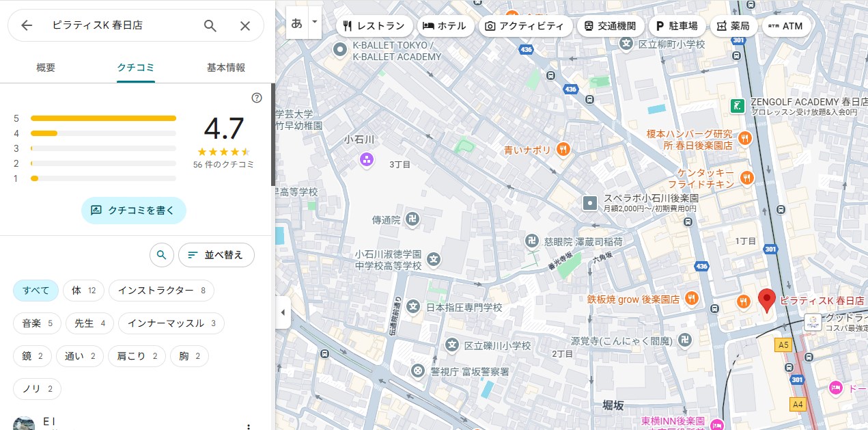Open the three-dot menu on EI's review

coord(249,426)
